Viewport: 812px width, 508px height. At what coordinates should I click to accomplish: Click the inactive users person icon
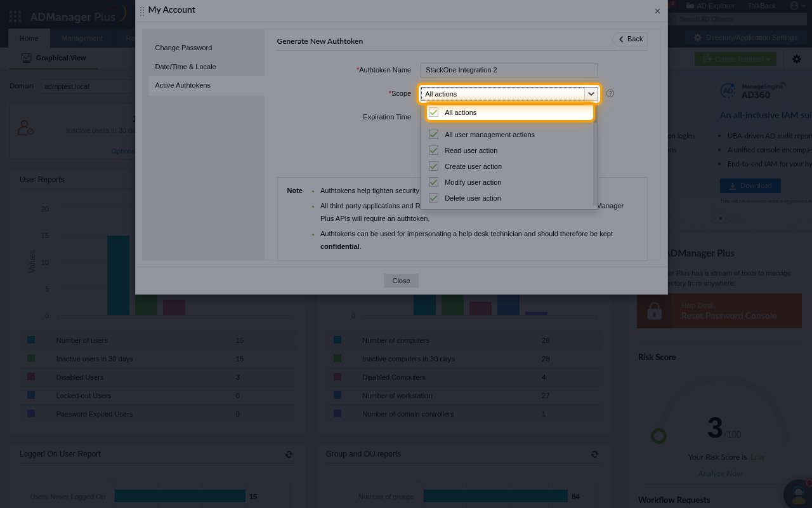[x=25, y=128]
